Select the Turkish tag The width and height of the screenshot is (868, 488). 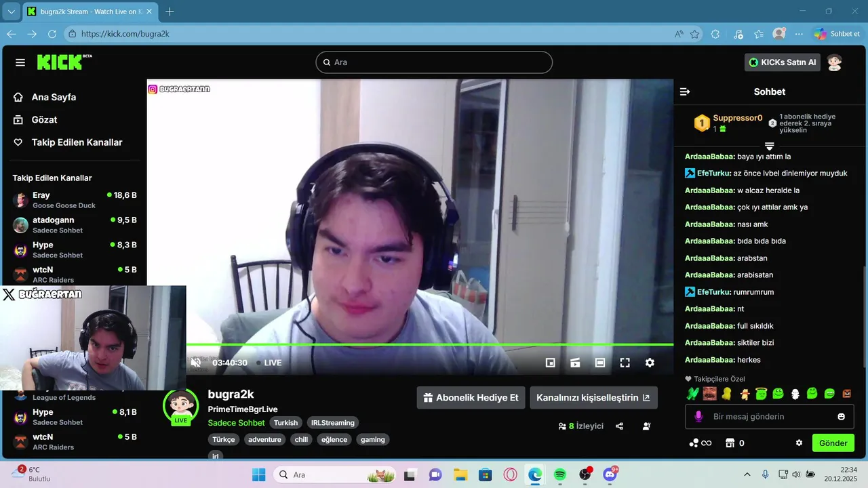[285, 423]
